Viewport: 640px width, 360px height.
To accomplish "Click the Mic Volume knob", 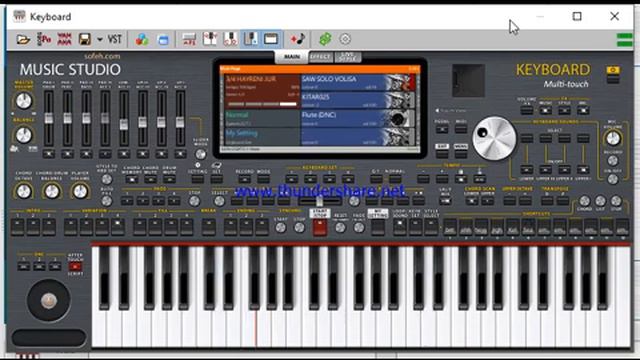I will click(613, 138).
